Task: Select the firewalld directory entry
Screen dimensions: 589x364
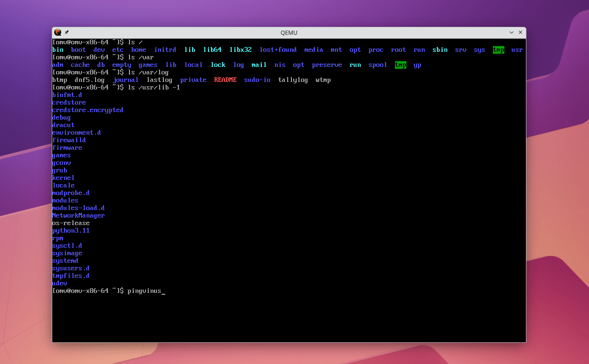Action: click(x=69, y=140)
